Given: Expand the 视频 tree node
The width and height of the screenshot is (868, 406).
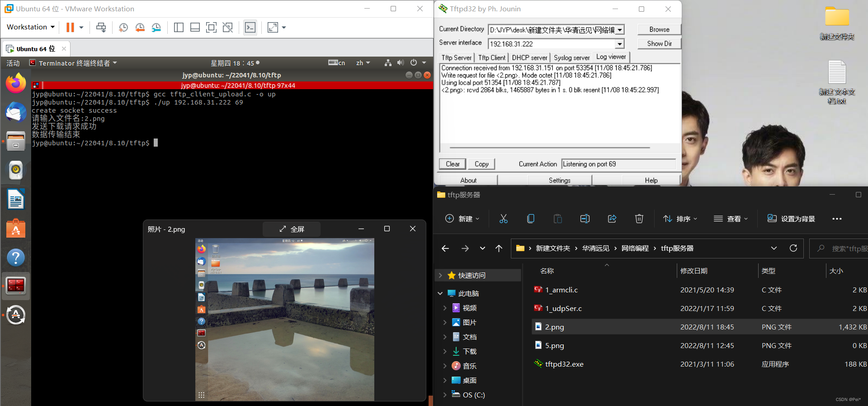Looking at the screenshot, I should (445, 308).
